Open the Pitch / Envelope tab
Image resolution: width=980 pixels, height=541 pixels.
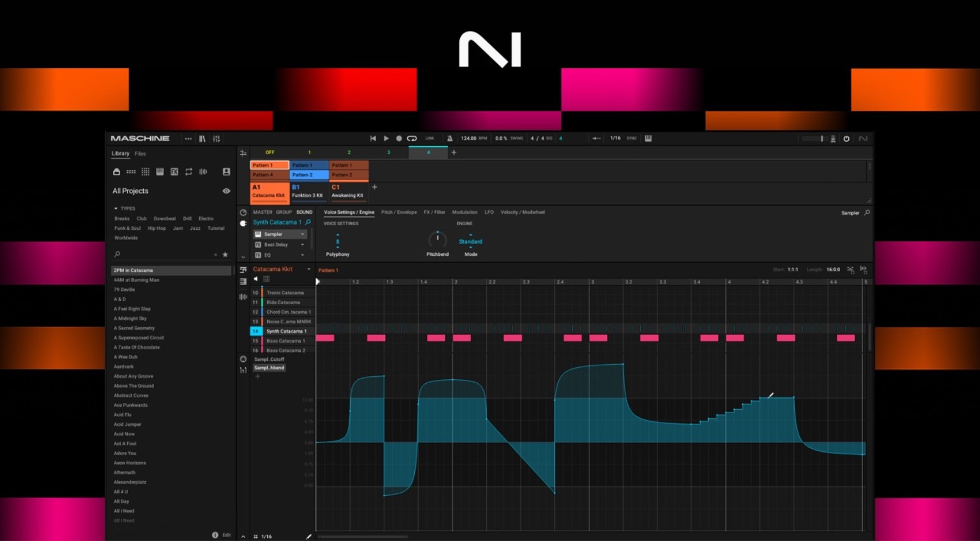pos(398,212)
